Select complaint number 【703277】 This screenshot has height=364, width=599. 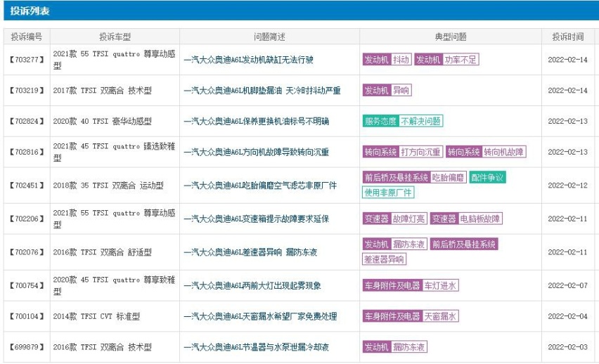point(27,60)
